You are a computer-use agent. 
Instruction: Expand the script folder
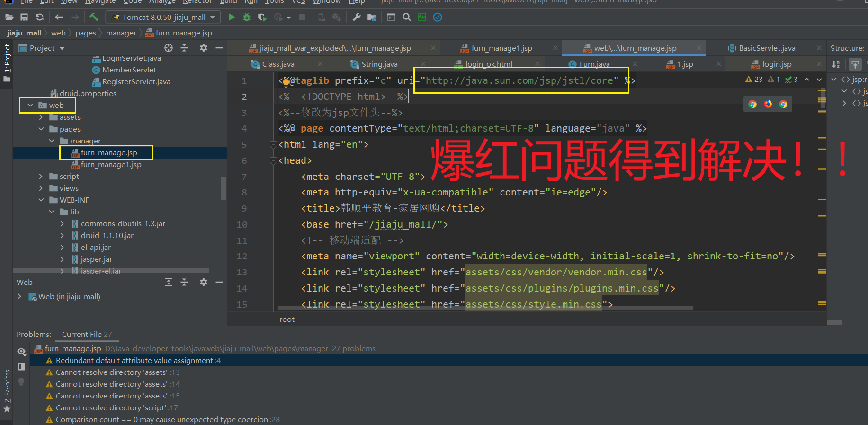click(x=41, y=176)
